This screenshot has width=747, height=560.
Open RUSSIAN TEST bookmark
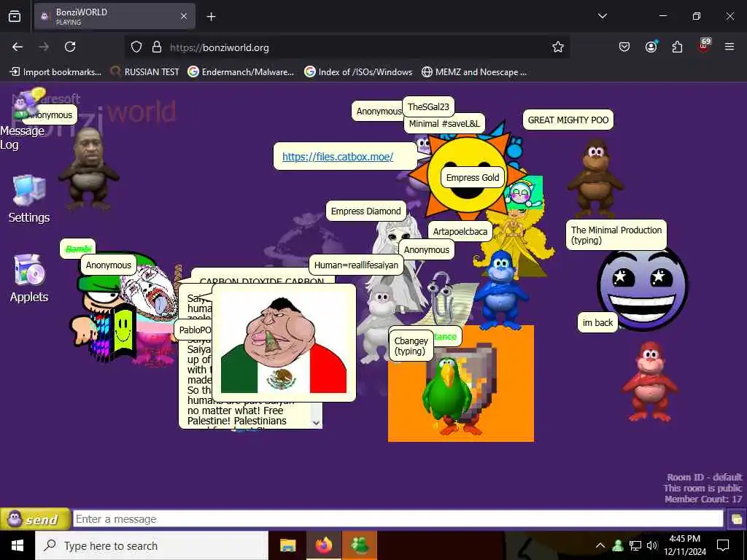(145, 72)
